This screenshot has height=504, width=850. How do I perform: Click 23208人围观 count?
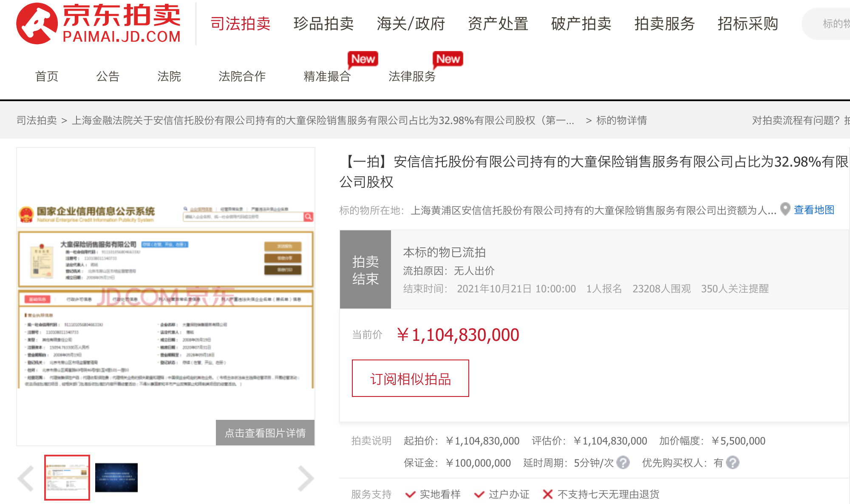[661, 289]
